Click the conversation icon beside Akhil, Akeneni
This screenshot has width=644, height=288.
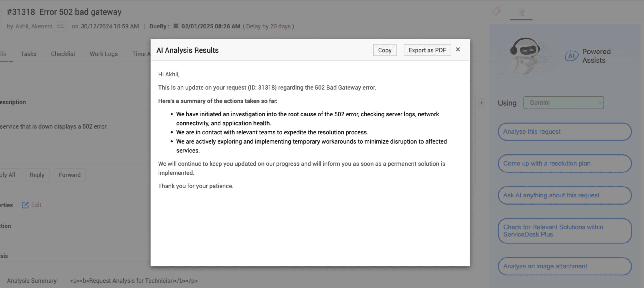point(61,26)
